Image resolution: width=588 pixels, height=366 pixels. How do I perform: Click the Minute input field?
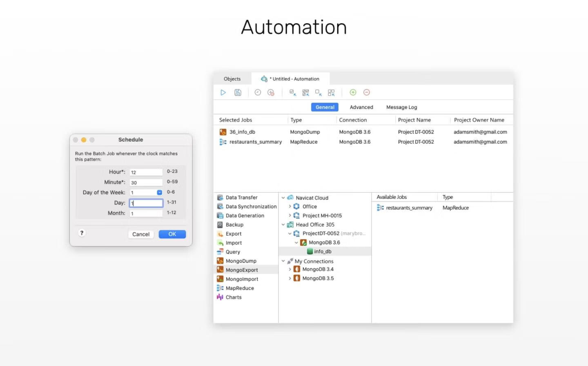pos(146,182)
